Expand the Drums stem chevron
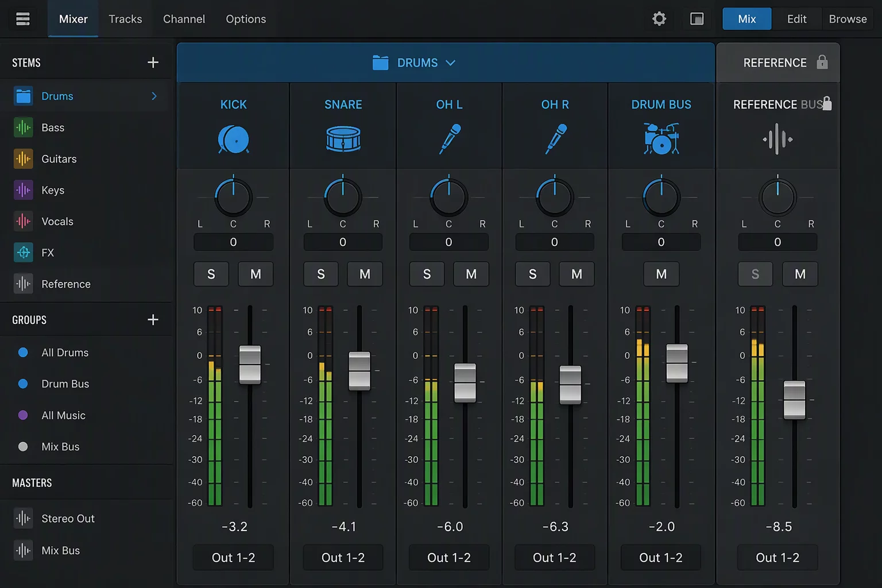Viewport: 882px width, 588px height. [x=154, y=96]
